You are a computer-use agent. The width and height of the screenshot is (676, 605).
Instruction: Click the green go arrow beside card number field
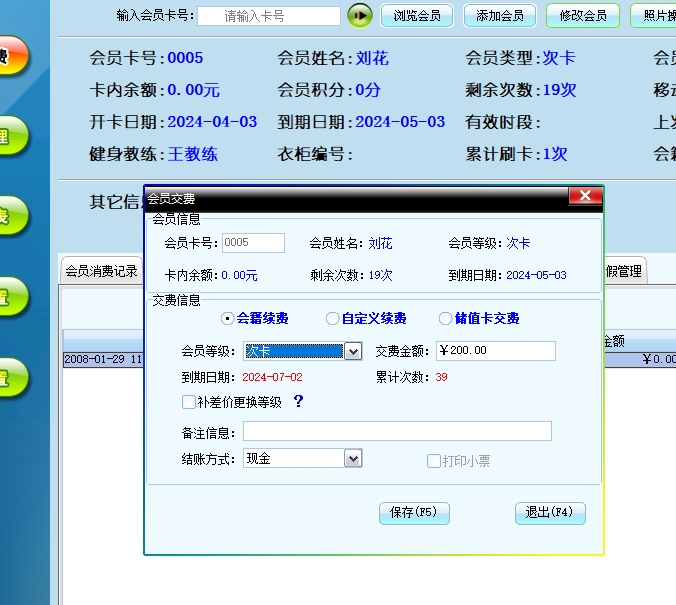[x=360, y=15]
